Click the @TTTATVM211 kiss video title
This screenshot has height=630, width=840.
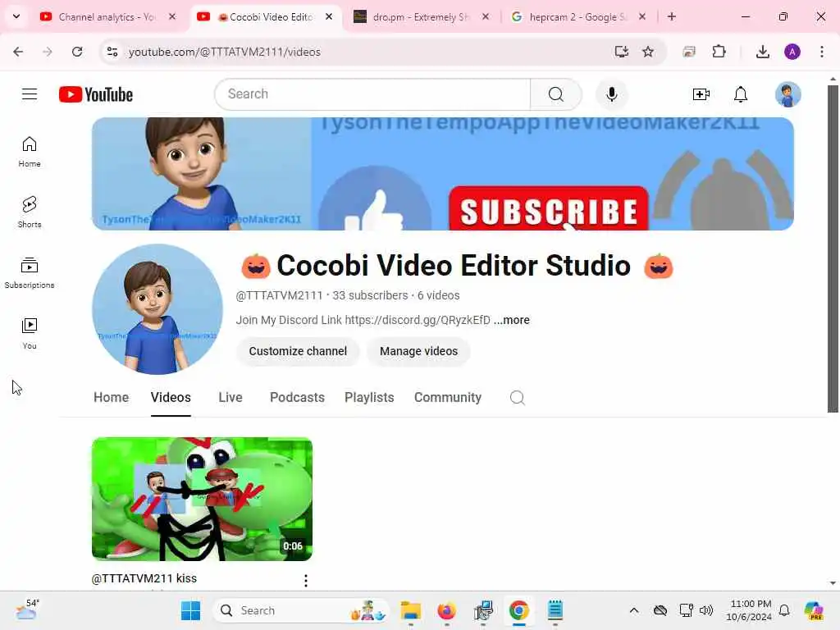click(144, 578)
